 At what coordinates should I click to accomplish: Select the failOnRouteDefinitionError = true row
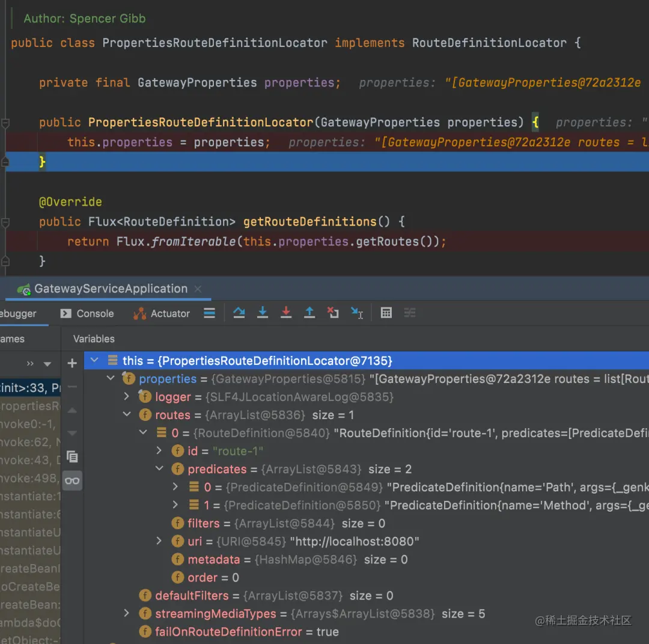tap(367, 631)
